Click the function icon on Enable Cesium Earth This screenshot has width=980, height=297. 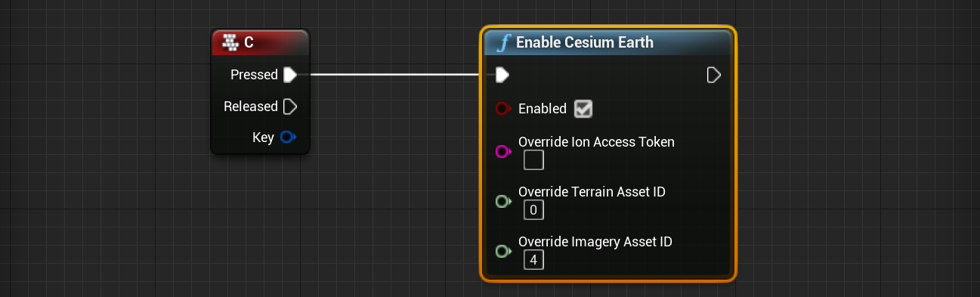pos(503,43)
